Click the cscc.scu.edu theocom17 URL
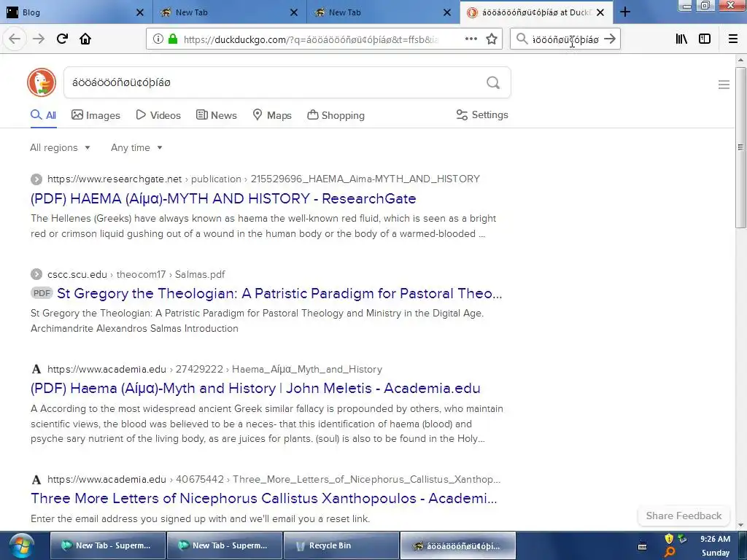This screenshot has height=560, width=747. tap(136, 275)
